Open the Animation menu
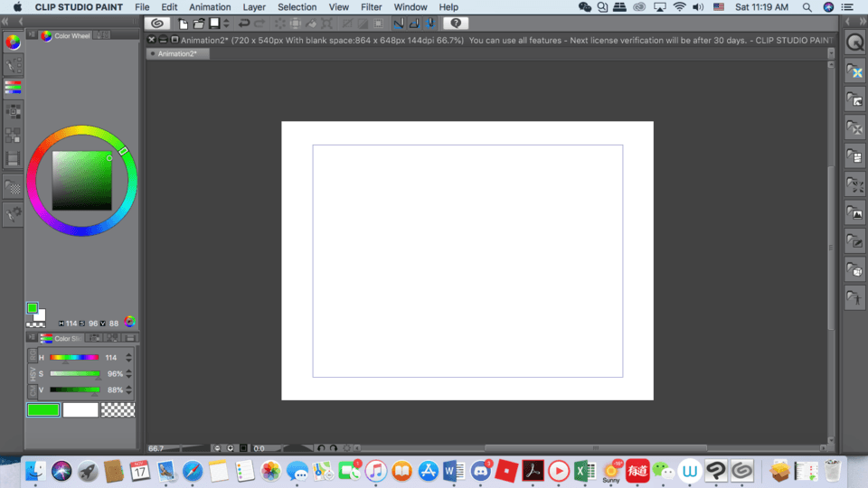This screenshot has width=868, height=488. point(210,7)
